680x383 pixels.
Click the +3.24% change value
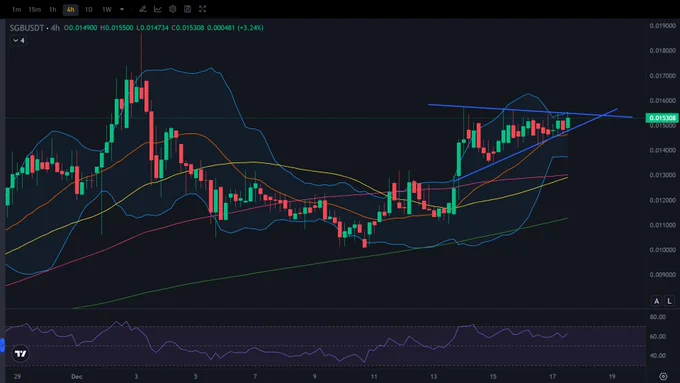point(250,28)
